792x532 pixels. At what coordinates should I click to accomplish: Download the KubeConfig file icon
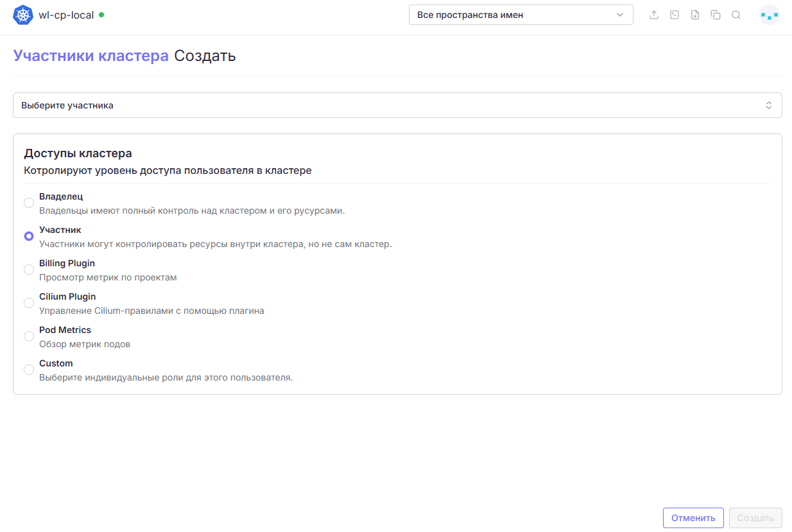click(695, 15)
